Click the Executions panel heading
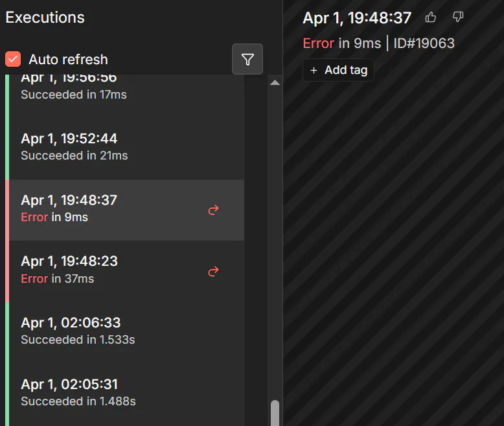 [45, 18]
